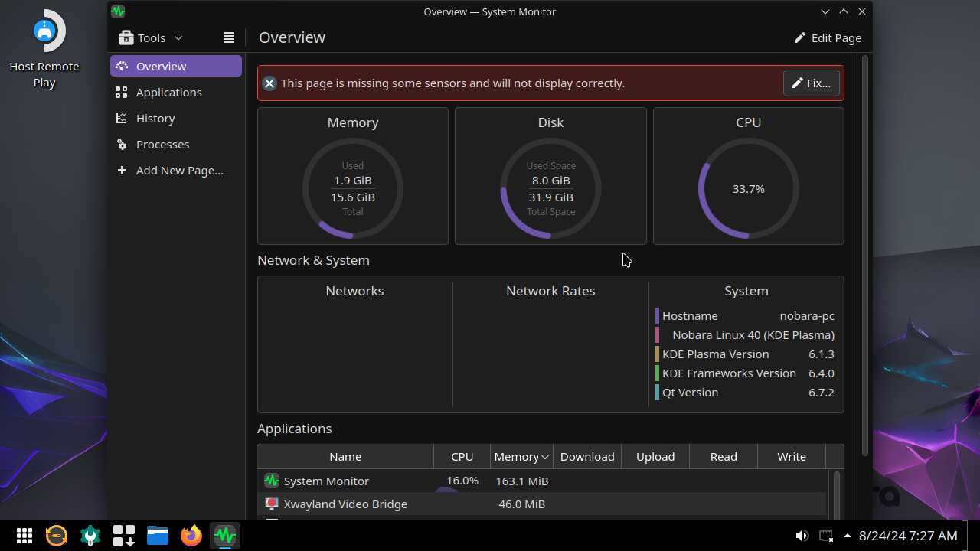Expand the Tools dropdown
The height and width of the screenshot is (551, 980).
[x=151, y=37]
